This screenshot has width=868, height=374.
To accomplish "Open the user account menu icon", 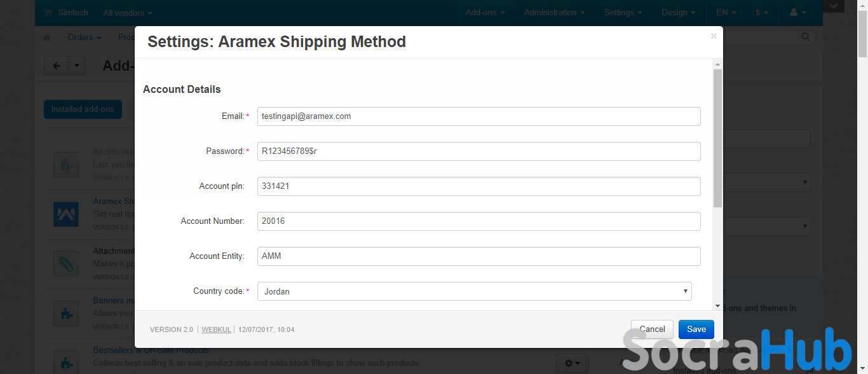I will (797, 13).
